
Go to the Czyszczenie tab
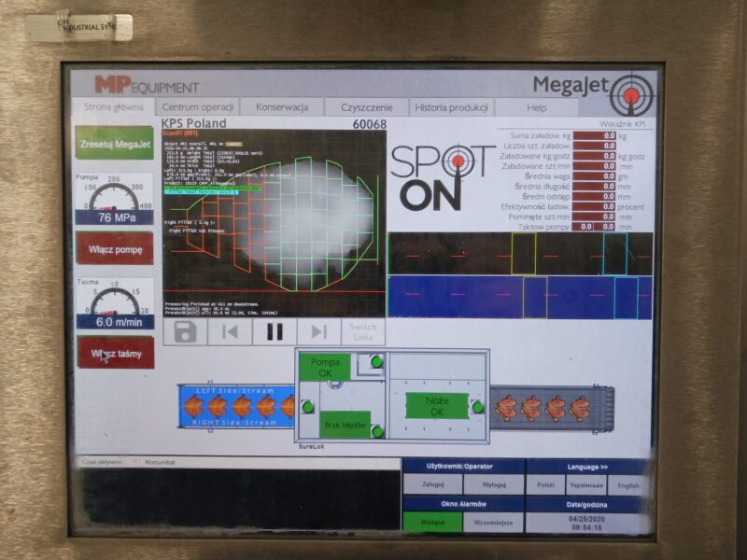(366, 107)
